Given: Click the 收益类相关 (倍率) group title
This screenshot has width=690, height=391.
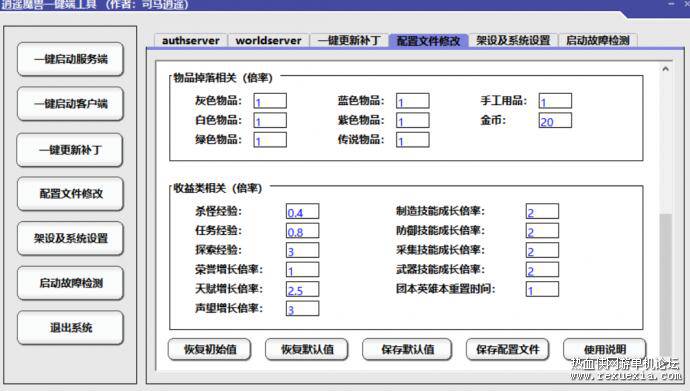Looking at the screenshot, I should click(217, 188).
